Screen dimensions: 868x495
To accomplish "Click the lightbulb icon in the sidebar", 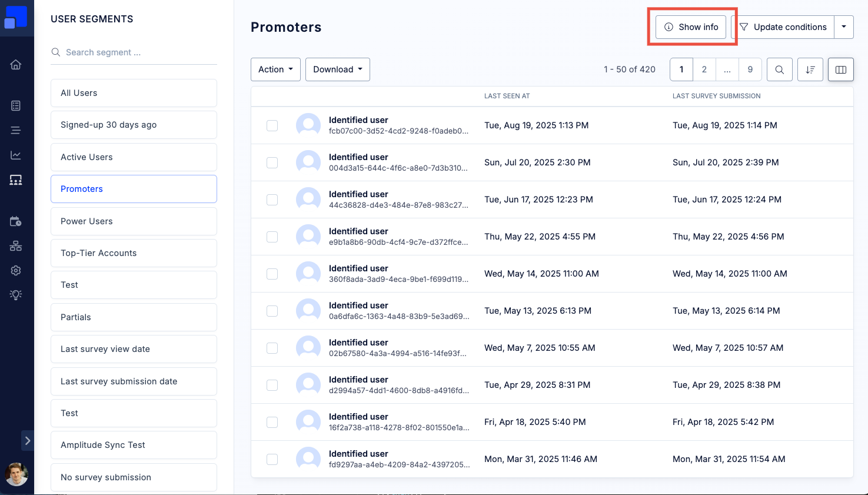I will point(16,294).
